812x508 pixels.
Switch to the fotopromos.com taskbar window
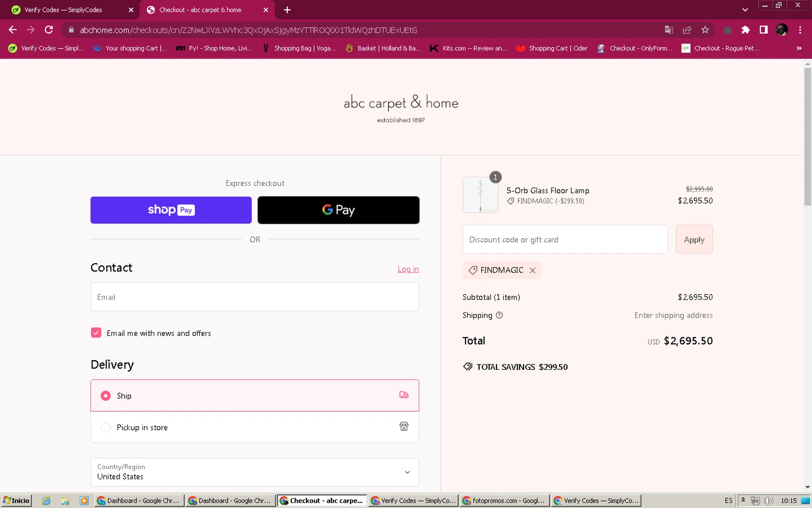coord(505,501)
